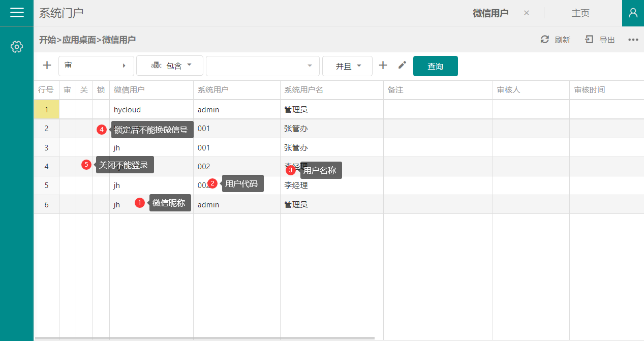Open the empty filter value combo box
This screenshot has height=341, width=644.
pos(262,66)
